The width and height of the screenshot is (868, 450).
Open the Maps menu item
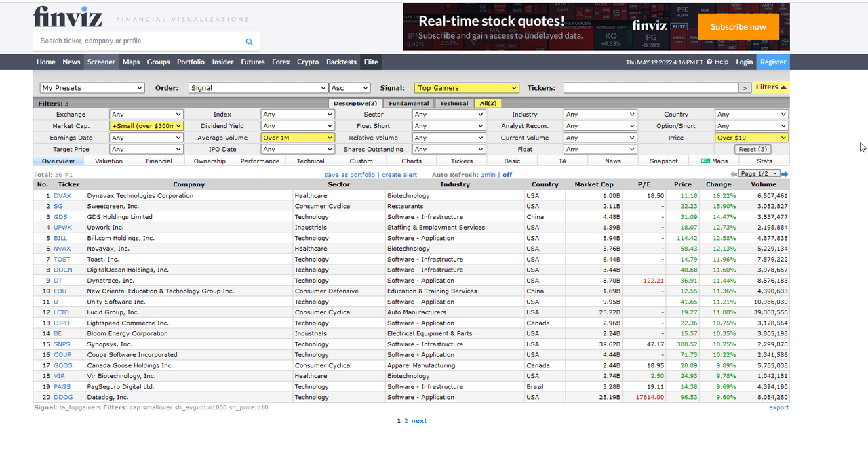tap(132, 62)
